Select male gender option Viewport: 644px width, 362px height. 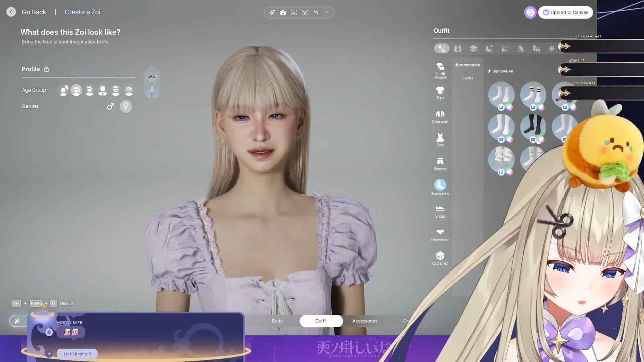click(110, 106)
